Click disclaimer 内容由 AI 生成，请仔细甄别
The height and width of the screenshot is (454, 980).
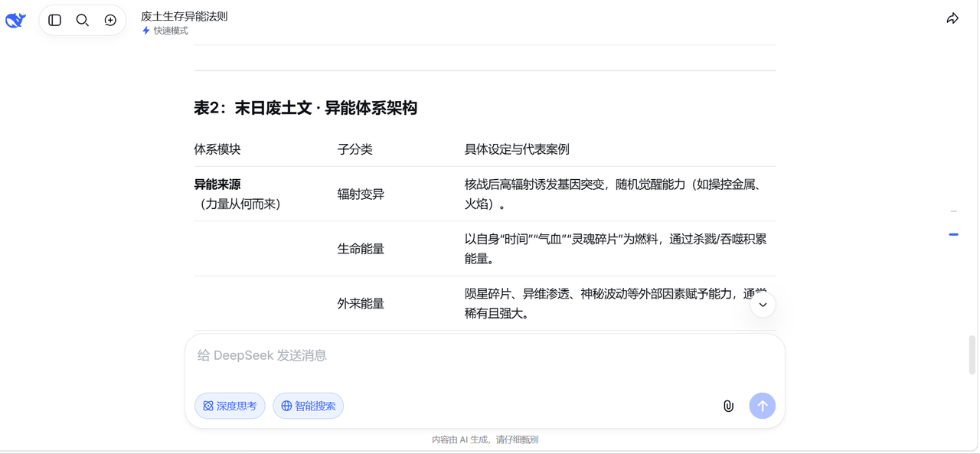pos(485,439)
